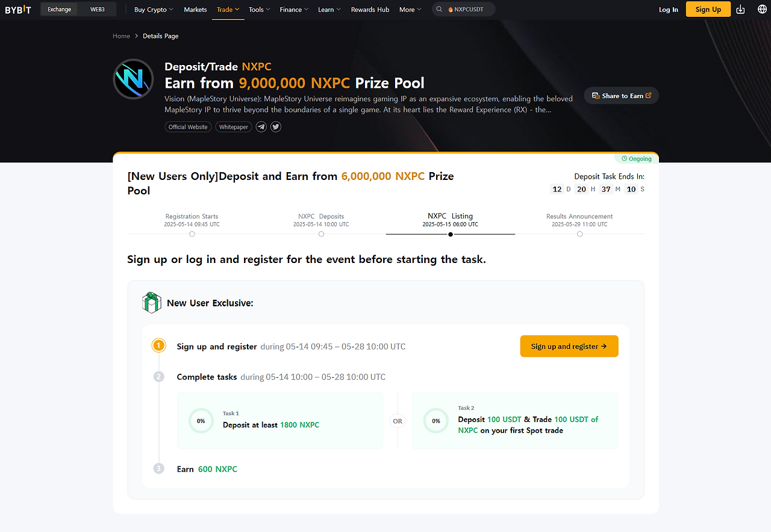Screen dimensions: 771x532
Task: Click the green gift box icon
Action: 151,303
